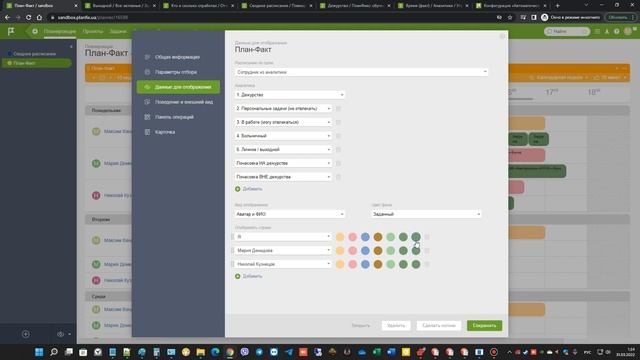Screen dimensions: 640x360
Task: Open the Карточка section
Action: click(165, 132)
